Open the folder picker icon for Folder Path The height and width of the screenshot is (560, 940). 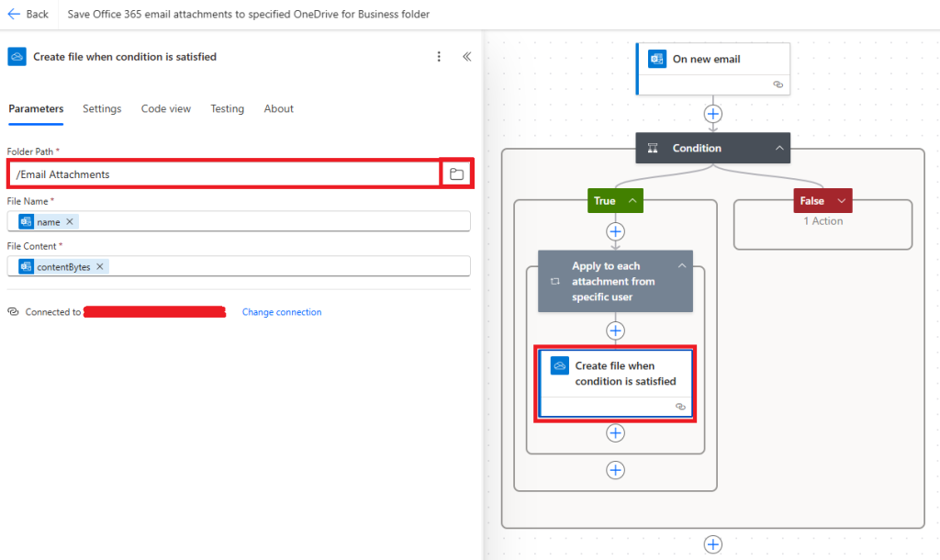(x=456, y=174)
